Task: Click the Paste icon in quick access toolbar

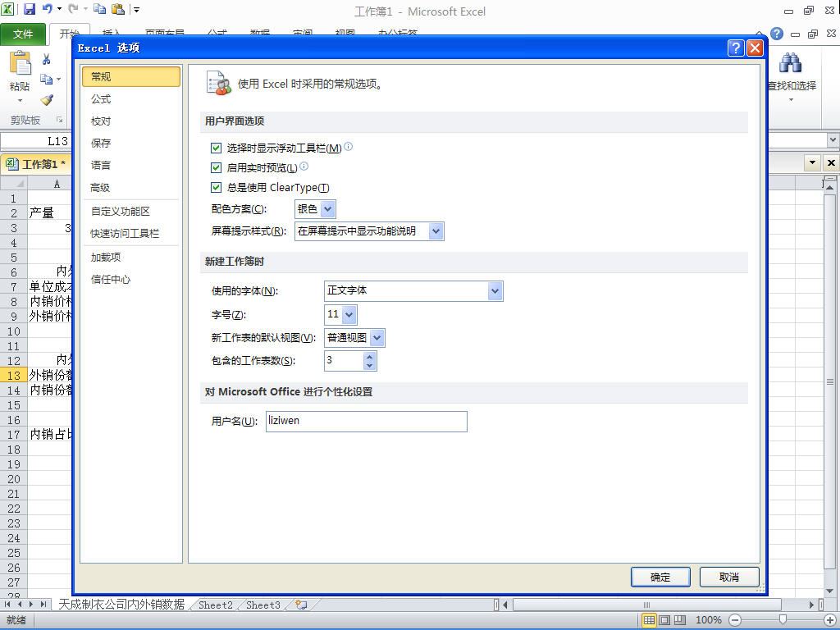Action: tap(118, 9)
